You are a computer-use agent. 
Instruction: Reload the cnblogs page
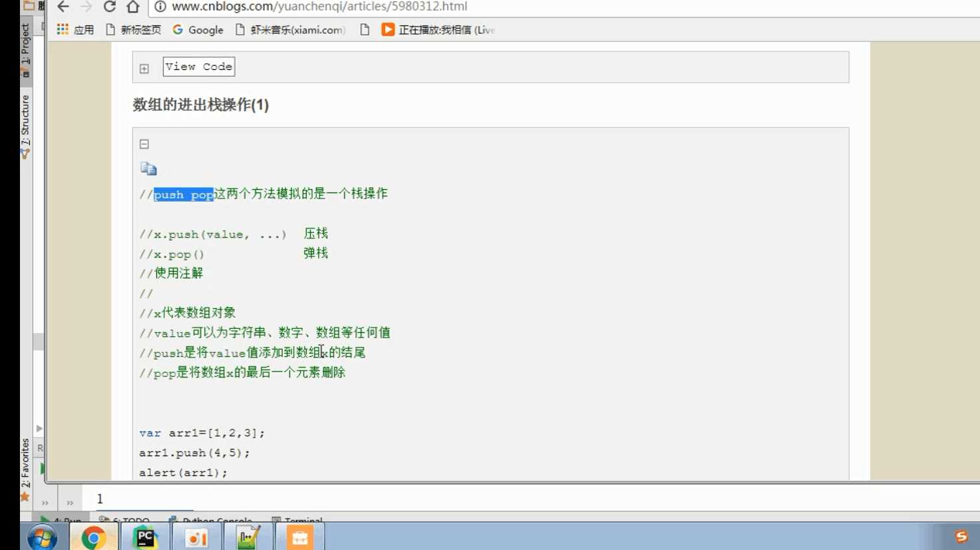pos(110,7)
